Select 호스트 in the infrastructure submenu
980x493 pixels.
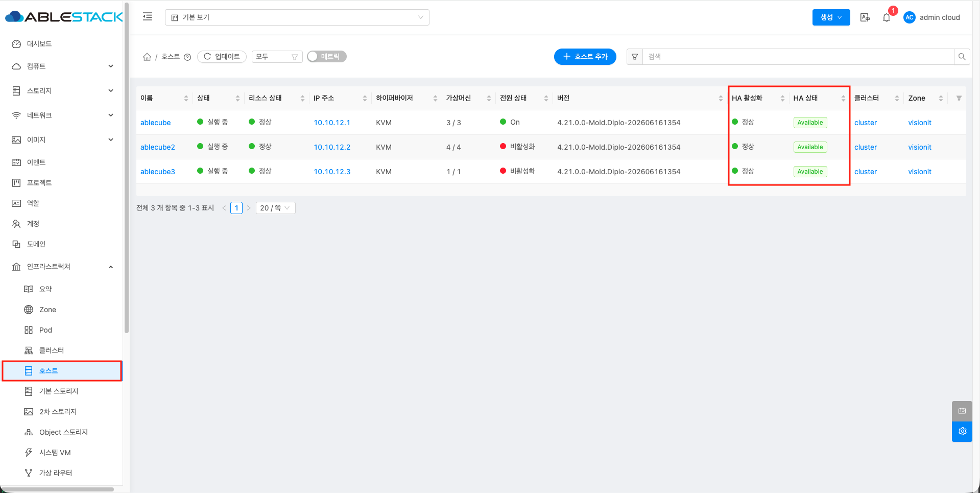61,371
